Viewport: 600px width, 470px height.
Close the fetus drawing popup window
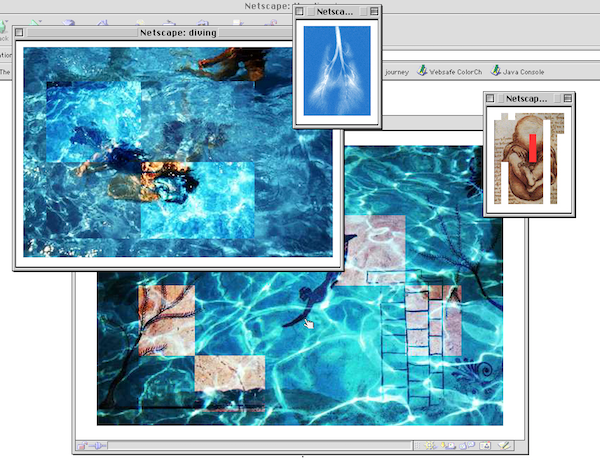[x=492, y=98]
